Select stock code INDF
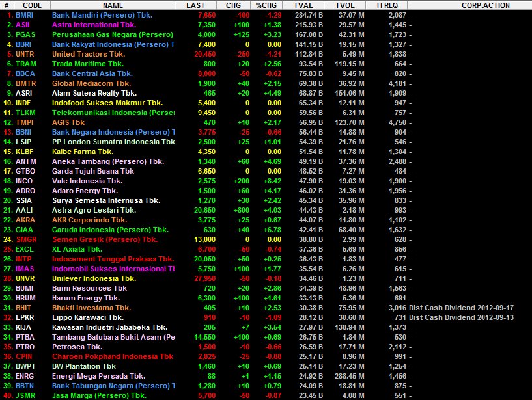This screenshot has height=400, width=532. 23,103
